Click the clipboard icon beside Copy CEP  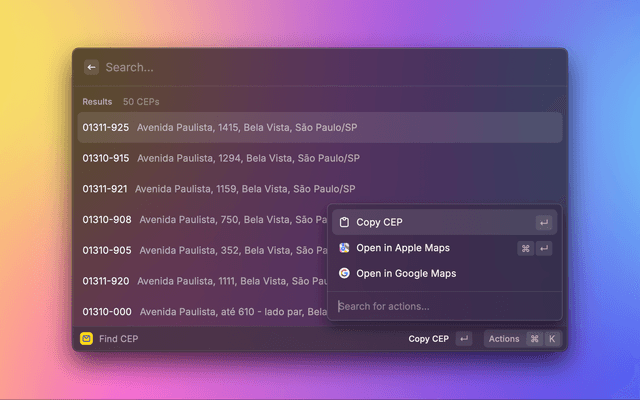(344, 222)
